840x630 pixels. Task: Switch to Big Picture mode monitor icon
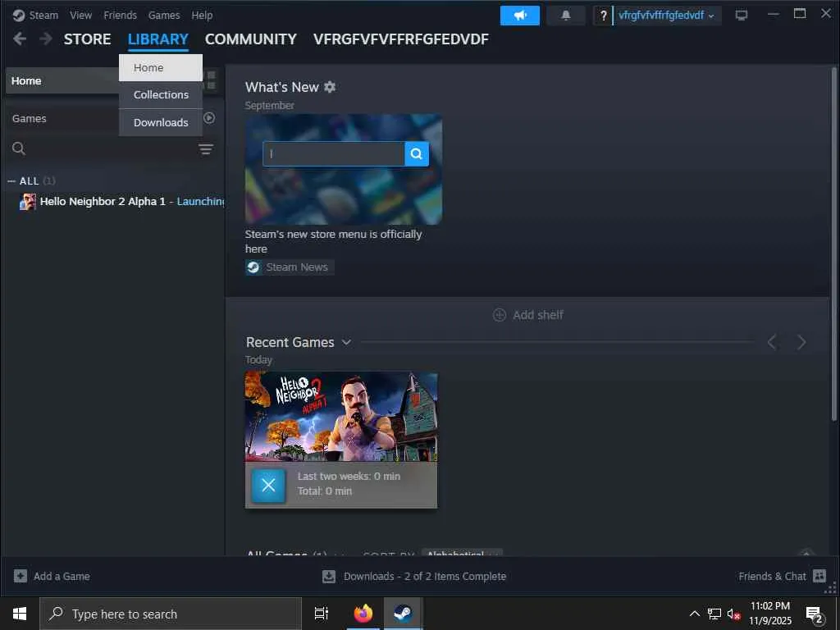(x=741, y=15)
